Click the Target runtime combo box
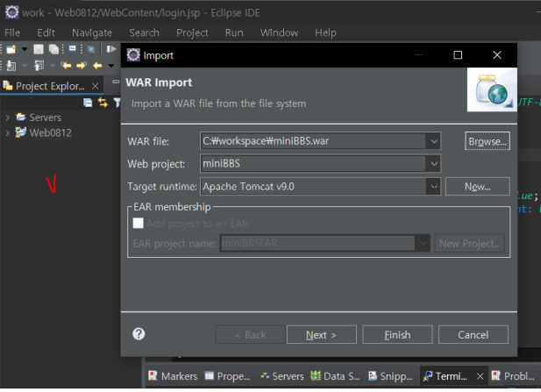The width and height of the screenshot is (541, 392). coord(320,187)
